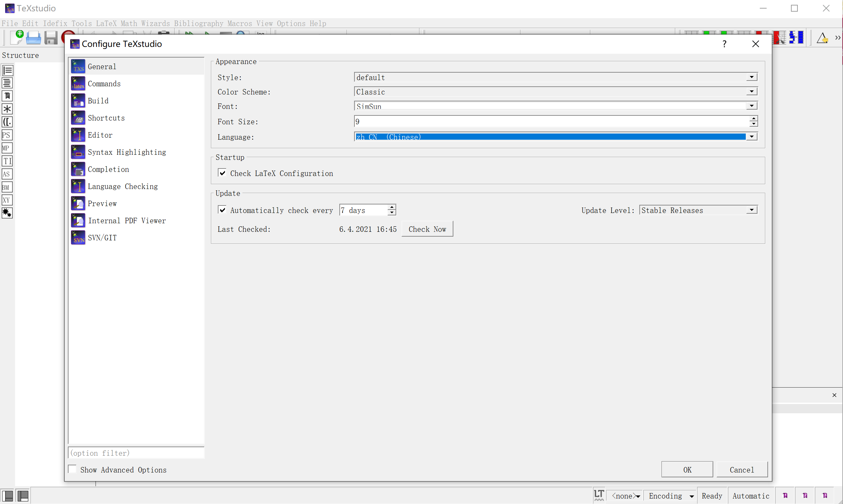Click the Cancel button
The width and height of the screenshot is (843, 504).
click(741, 470)
